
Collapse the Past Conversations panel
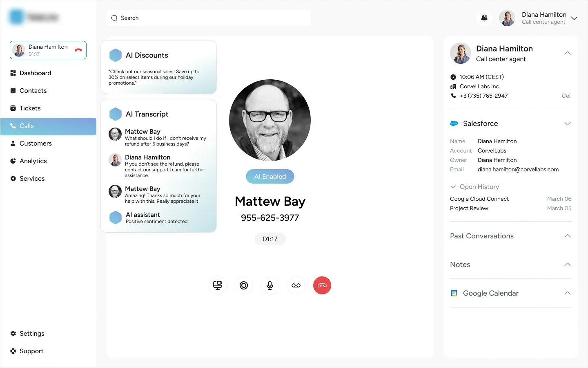pos(567,236)
